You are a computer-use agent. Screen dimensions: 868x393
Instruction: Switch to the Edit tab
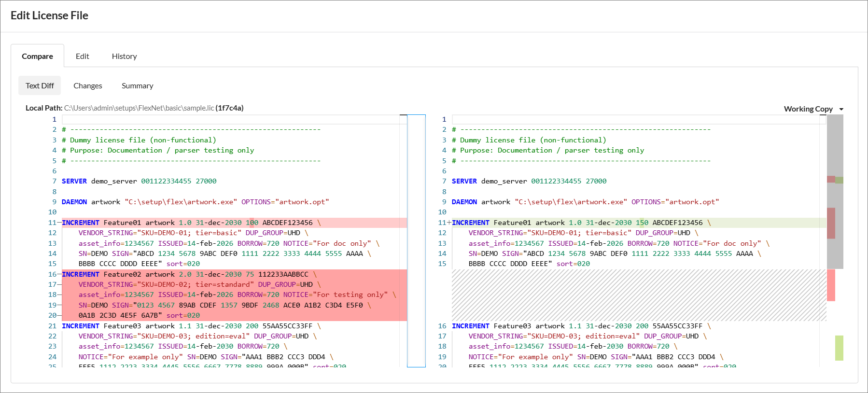coord(83,56)
